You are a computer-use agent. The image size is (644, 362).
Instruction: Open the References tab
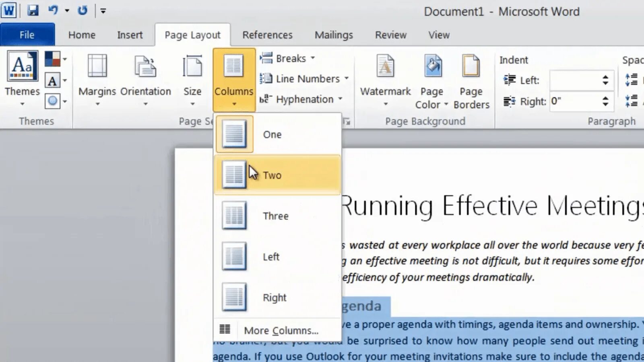267,35
